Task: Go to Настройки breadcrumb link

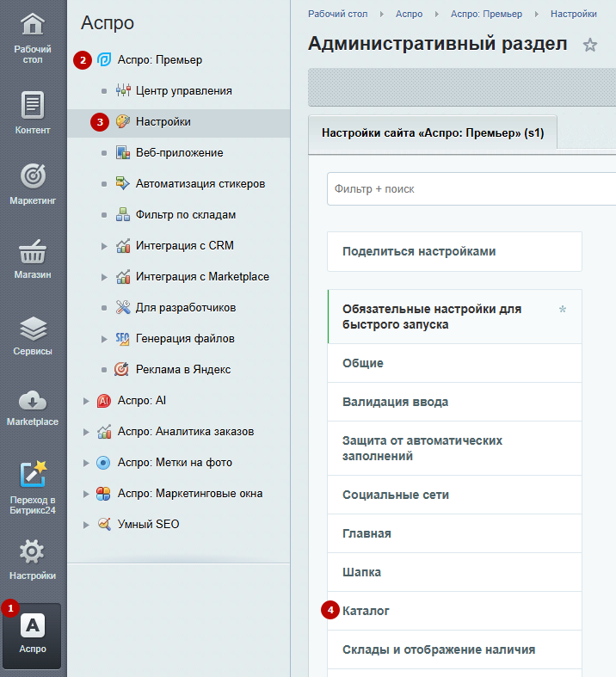Action: [x=574, y=15]
